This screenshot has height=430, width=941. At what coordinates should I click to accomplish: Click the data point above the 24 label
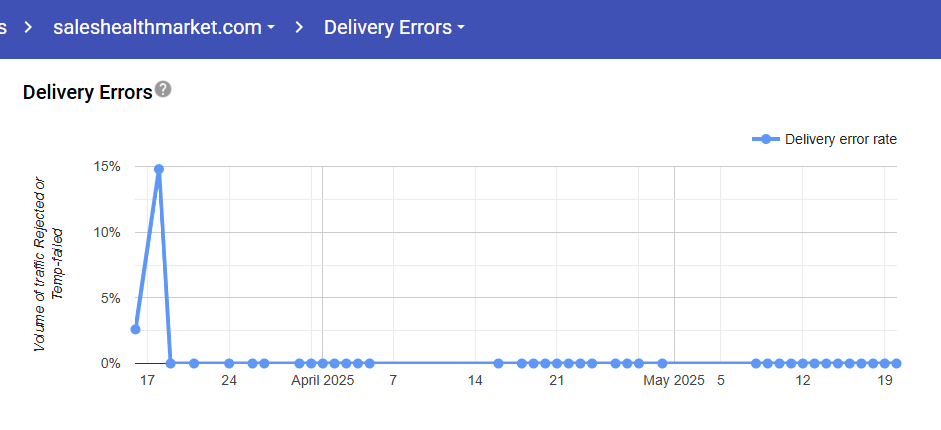click(x=229, y=363)
